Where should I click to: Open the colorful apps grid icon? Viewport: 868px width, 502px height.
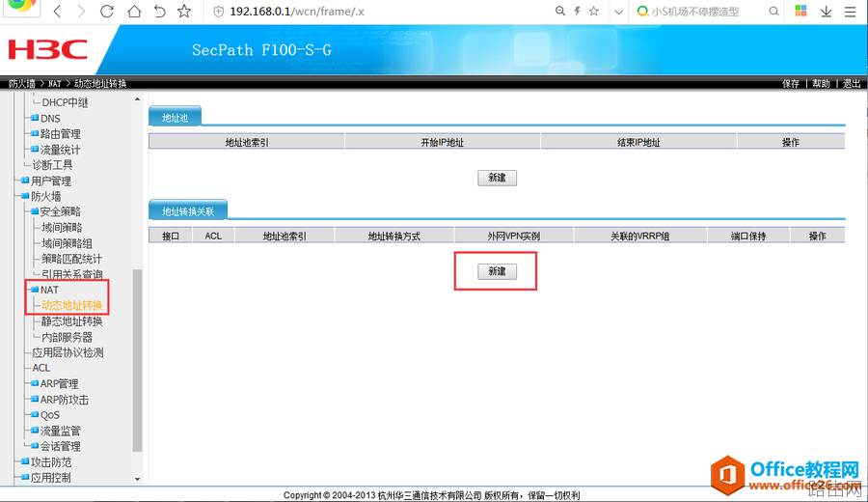pyautogui.click(x=800, y=11)
